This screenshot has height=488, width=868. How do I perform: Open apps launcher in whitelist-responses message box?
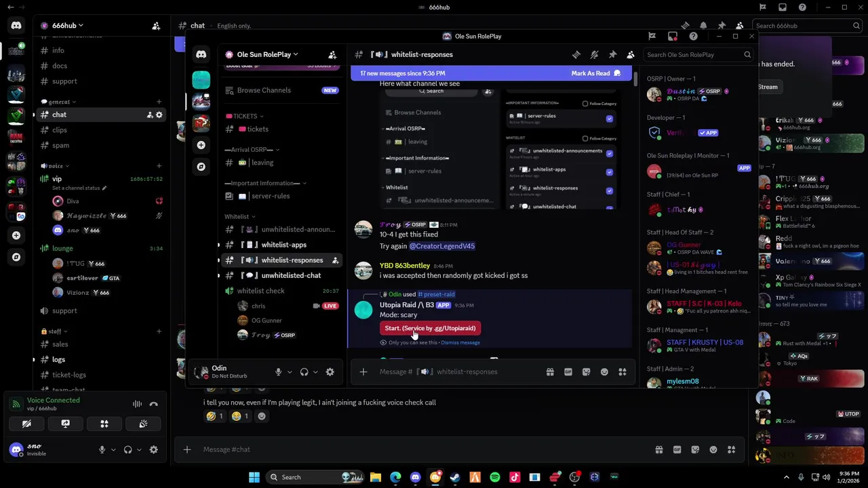(x=622, y=371)
